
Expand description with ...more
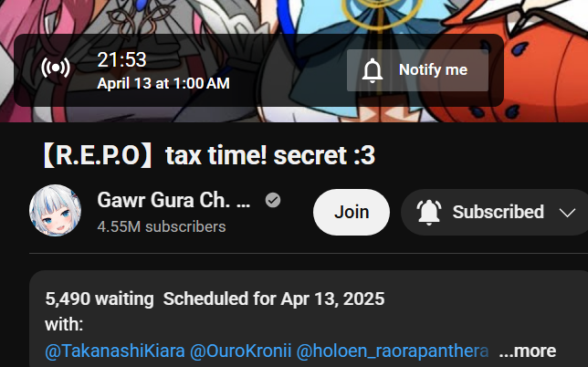click(528, 351)
